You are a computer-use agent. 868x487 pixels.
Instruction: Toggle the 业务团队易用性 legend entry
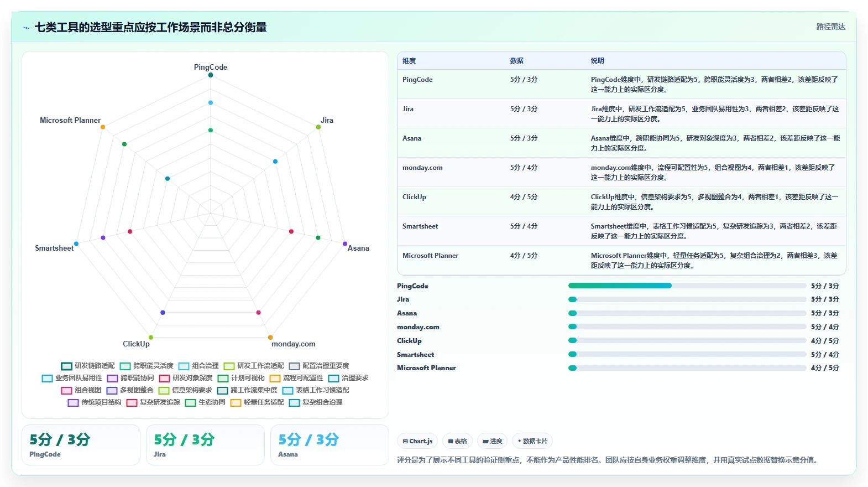pos(72,378)
